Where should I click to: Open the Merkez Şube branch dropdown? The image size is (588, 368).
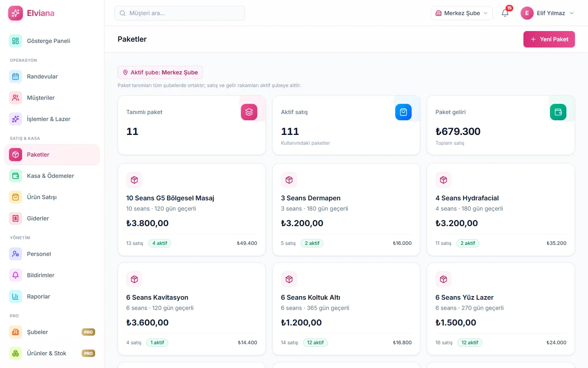point(462,13)
